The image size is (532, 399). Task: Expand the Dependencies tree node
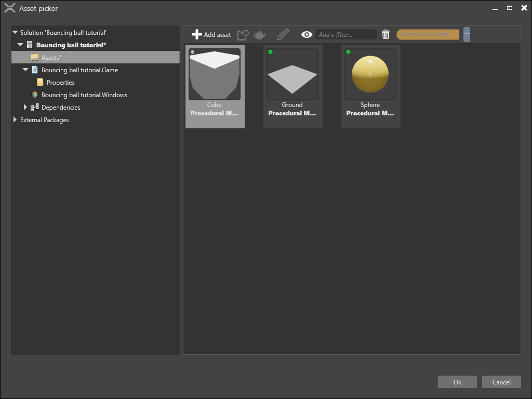pos(25,108)
